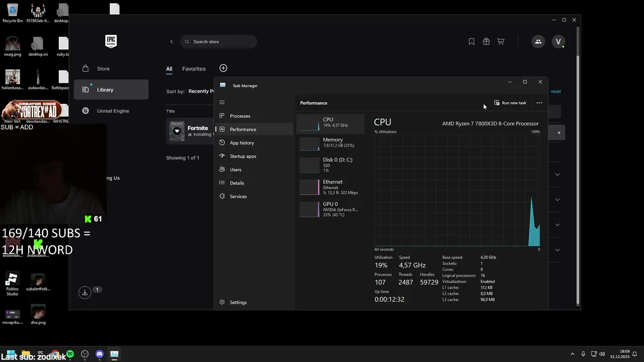This screenshot has width=644, height=362.
Task: Open Processes in Task Manager
Action: coord(254,116)
